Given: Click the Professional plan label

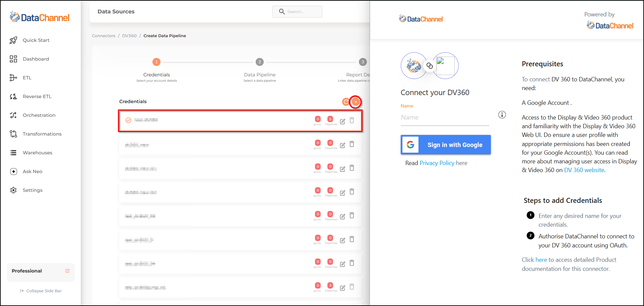Looking at the screenshot, I should tap(27, 271).
